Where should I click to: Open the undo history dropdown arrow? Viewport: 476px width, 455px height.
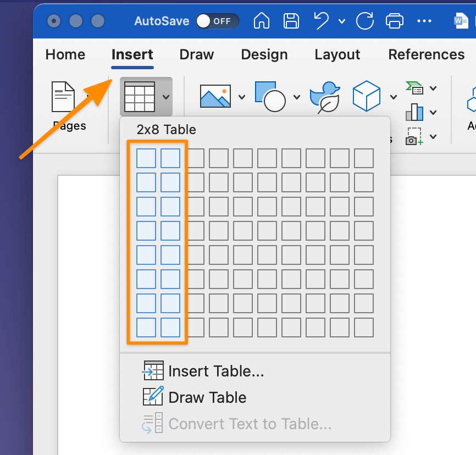(x=342, y=21)
